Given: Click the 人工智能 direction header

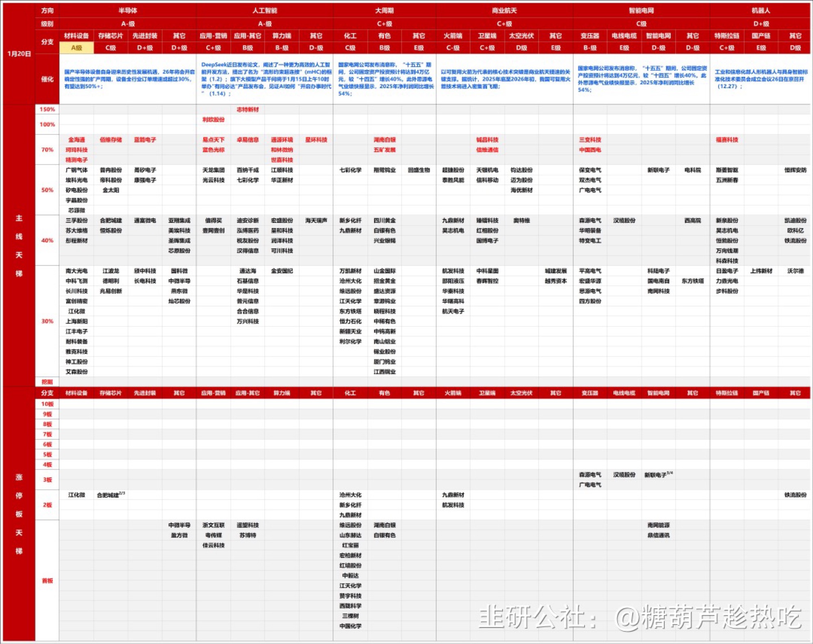Looking at the screenshot, I should click(265, 10).
